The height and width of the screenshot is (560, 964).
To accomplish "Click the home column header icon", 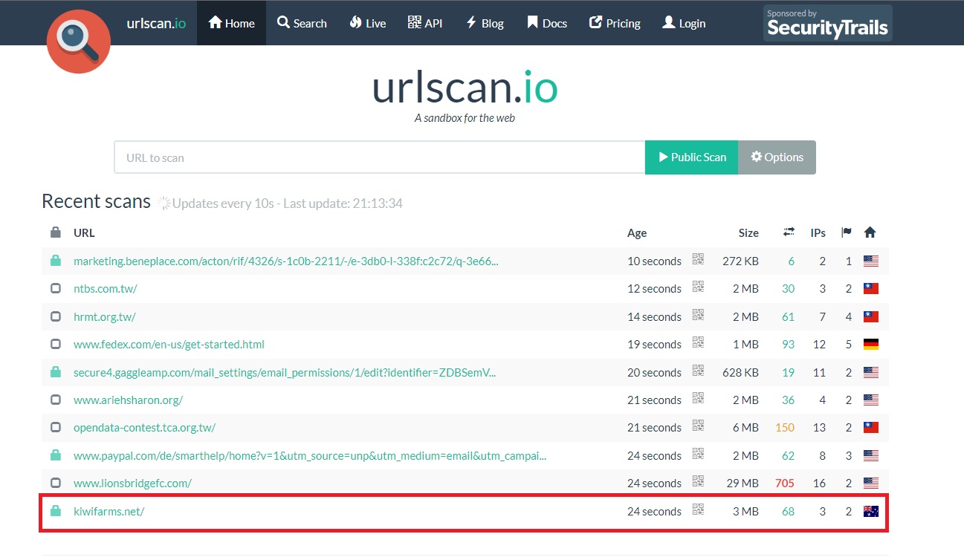I will (x=870, y=232).
